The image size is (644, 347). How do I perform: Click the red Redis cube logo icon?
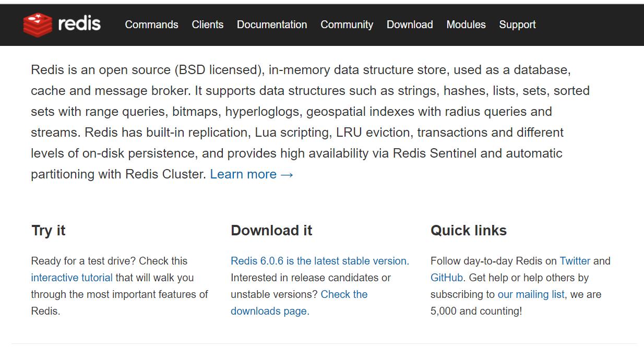pos(38,25)
